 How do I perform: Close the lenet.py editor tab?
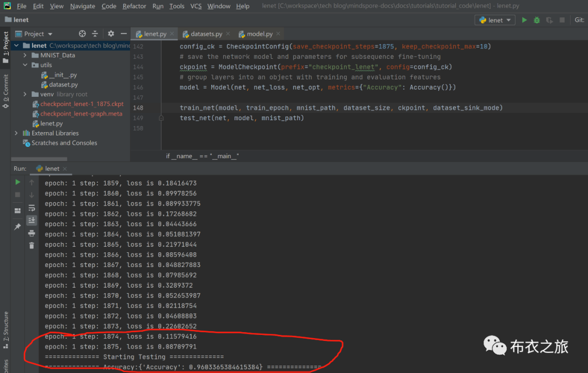tap(172, 34)
